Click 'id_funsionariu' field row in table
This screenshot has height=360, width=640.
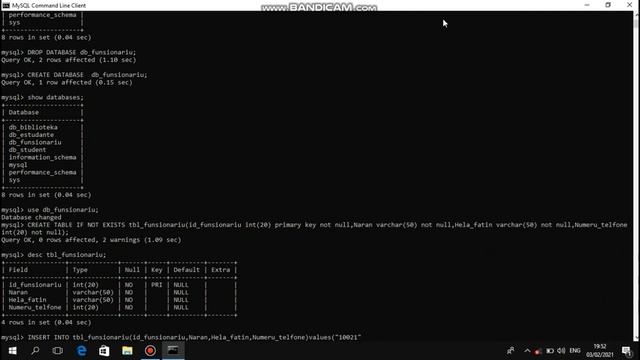pos(119,285)
